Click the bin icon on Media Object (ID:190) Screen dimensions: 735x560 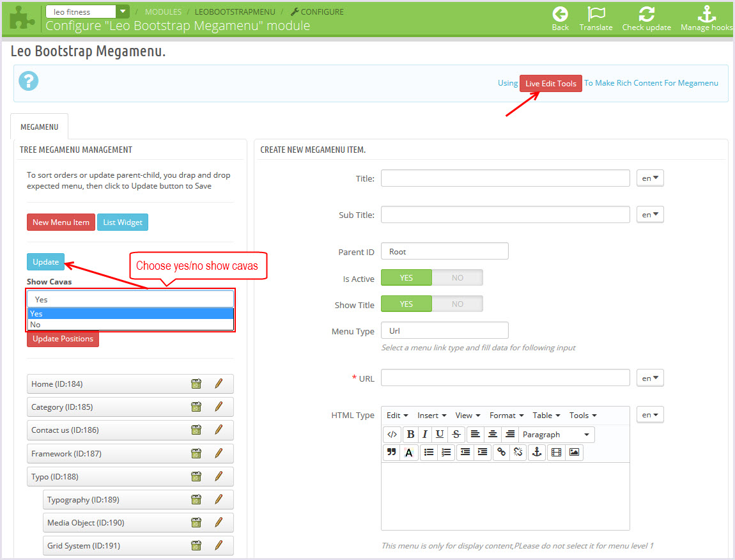tap(196, 522)
